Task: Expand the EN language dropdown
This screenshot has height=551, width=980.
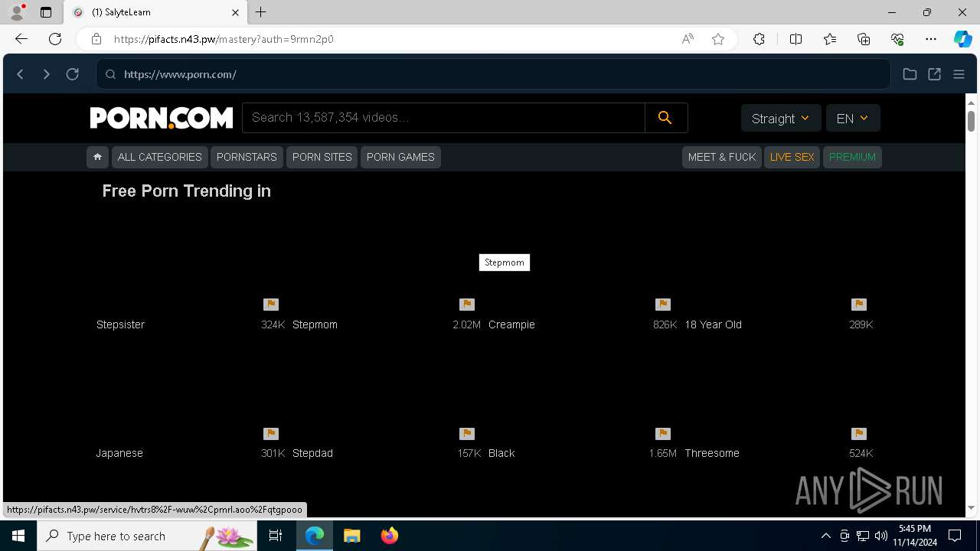Action: [853, 118]
